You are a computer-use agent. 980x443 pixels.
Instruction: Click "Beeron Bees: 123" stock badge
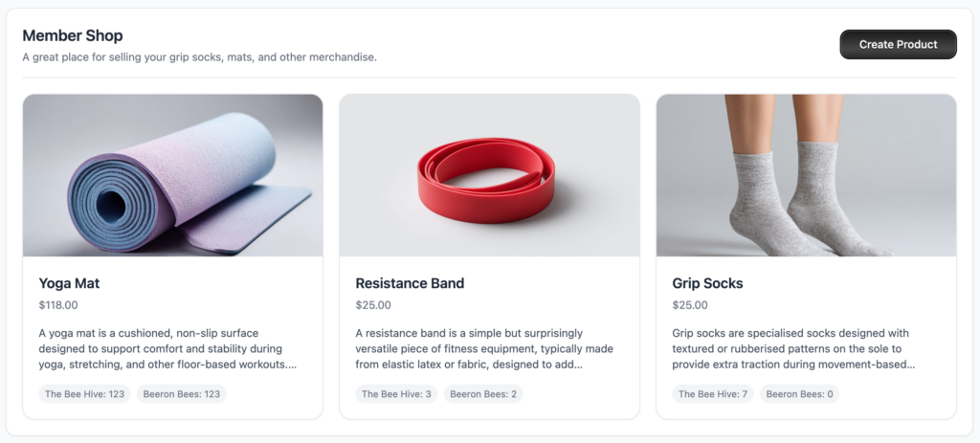181,394
